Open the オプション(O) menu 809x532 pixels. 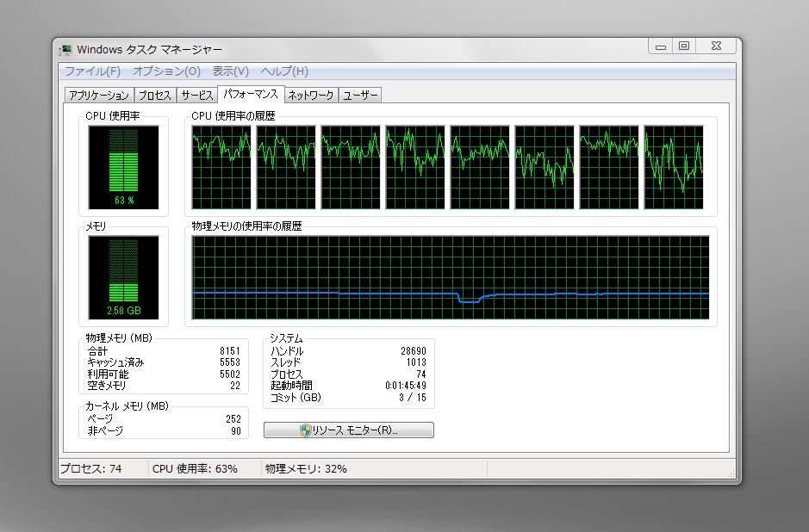(166, 71)
